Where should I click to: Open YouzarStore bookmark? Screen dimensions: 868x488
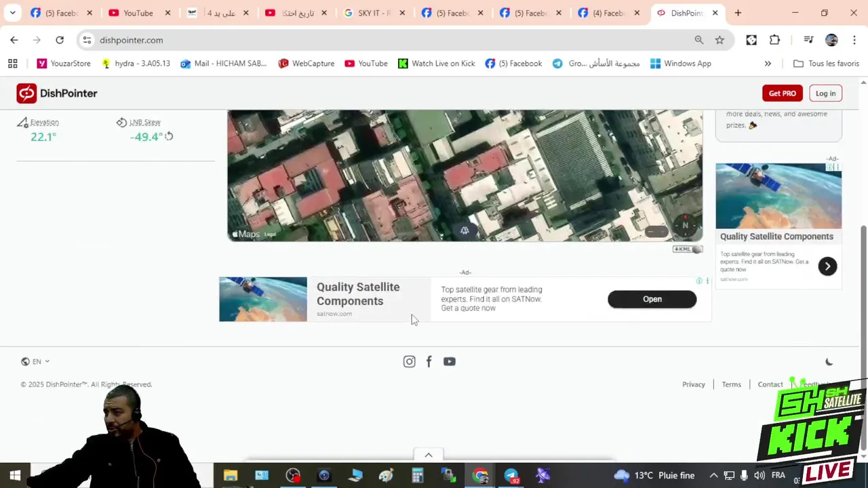tap(64, 64)
